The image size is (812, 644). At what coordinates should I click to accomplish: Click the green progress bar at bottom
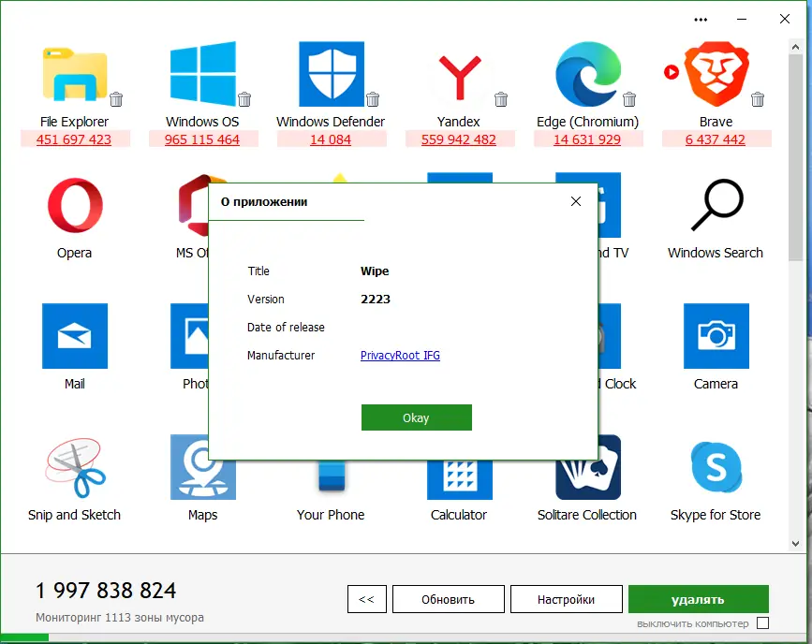(x=25, y=637)
